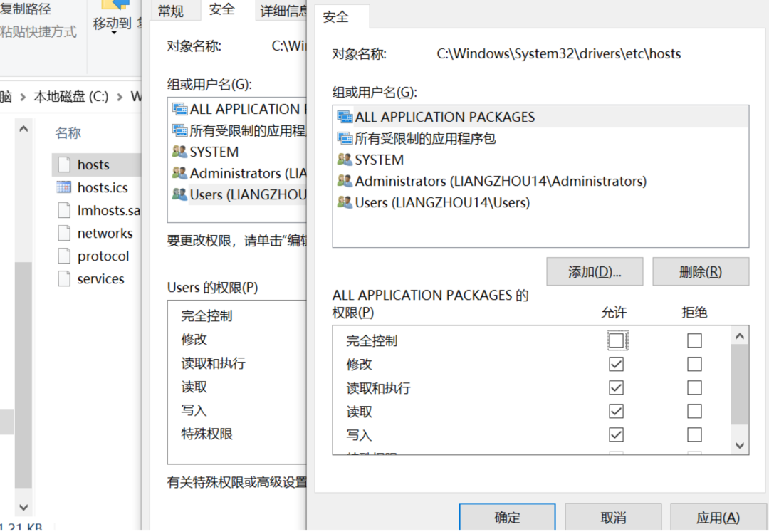This screenshot has width=769, height=532.
Task: Click ALL APPLICATION PACKAGES icon in front dialog
Action: 345,117
